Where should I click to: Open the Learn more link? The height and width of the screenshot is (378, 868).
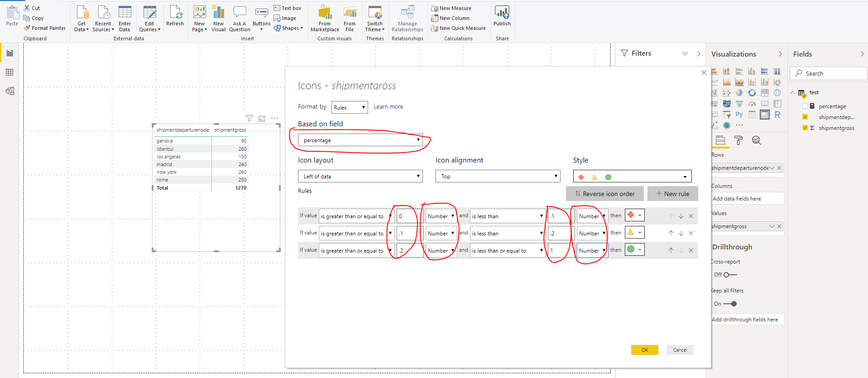point(388,107)
